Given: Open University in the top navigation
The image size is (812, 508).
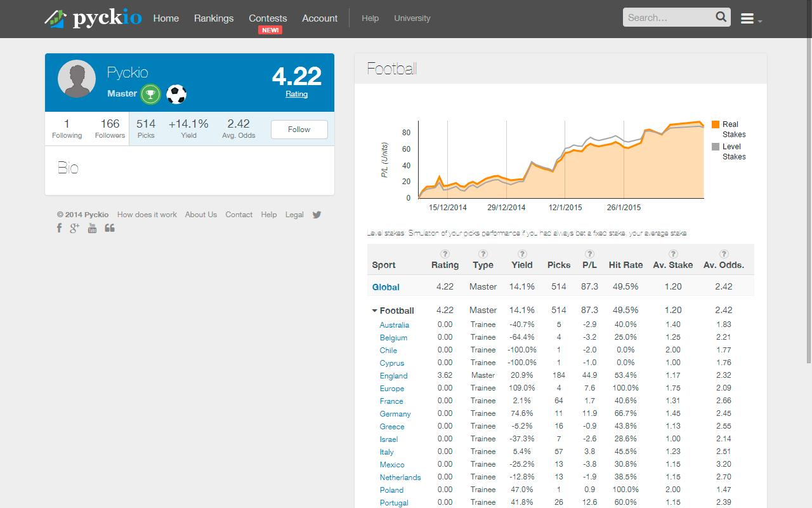Looking at the screenshot, I should click(x=412, y=18).
